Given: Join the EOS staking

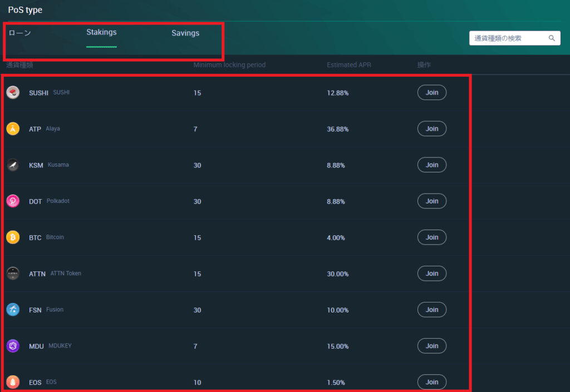Looking at the screenshot, I should (432, 382).
